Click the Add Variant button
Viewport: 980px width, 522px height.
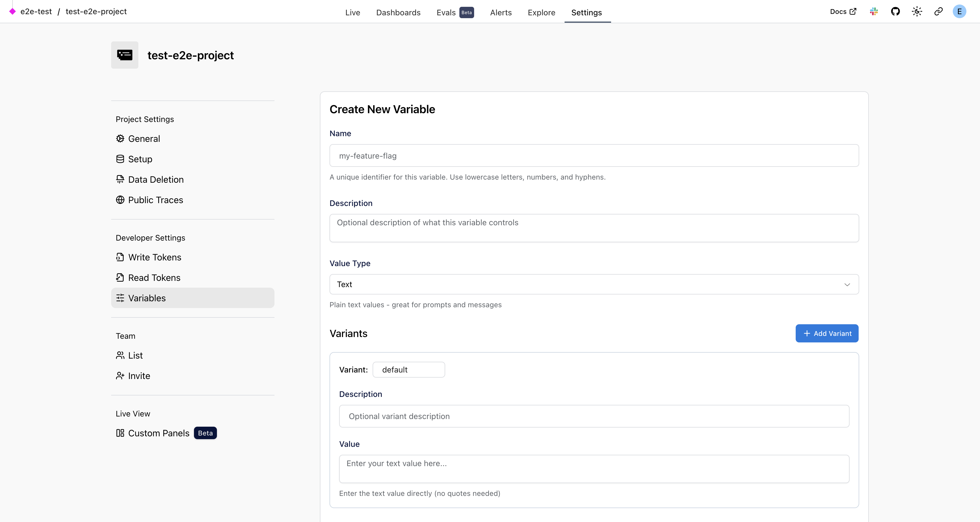(x=827, y=334)
